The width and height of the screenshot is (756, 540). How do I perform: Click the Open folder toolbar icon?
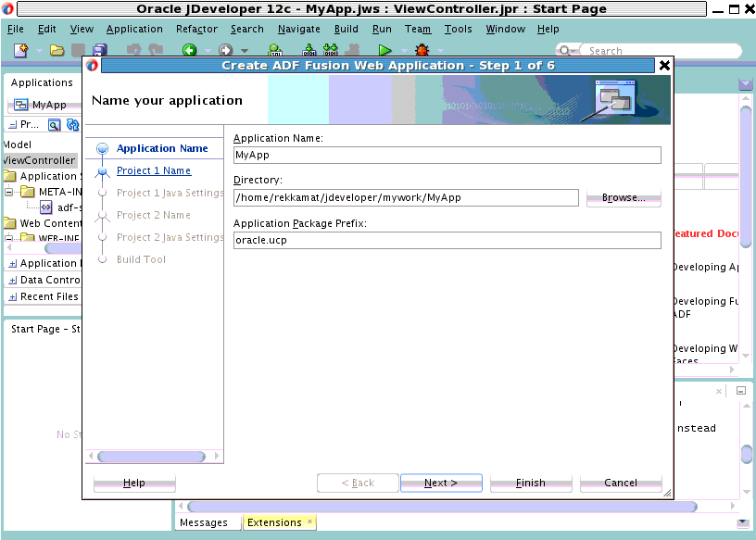tap(57, 50)
